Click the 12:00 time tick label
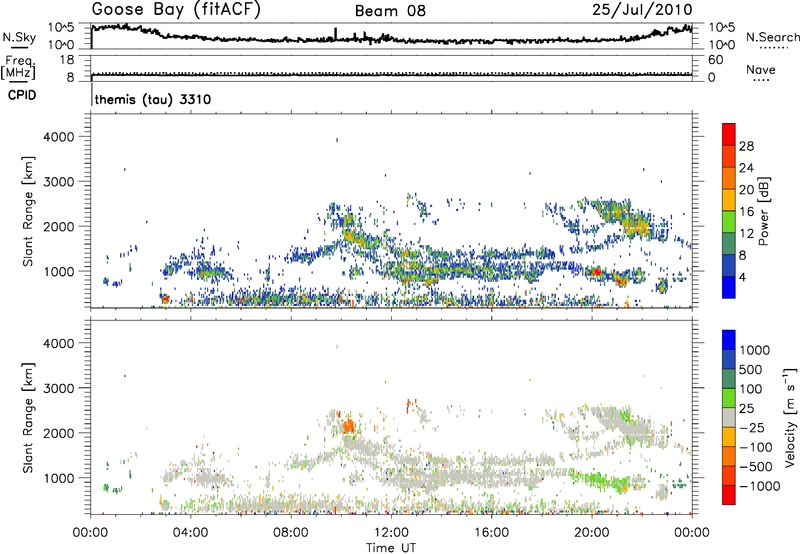The height and width of the screenshot is (554, 800). [391, 533]
